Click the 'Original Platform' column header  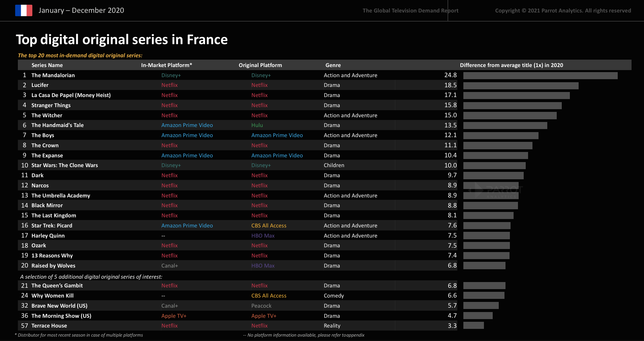point(260,65)
